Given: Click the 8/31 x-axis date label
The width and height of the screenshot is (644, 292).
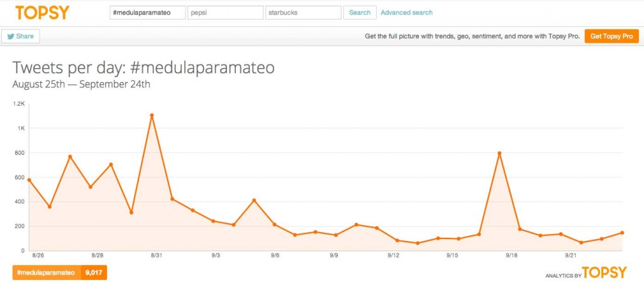Looking at the screenshot, I should pos(157,255).
